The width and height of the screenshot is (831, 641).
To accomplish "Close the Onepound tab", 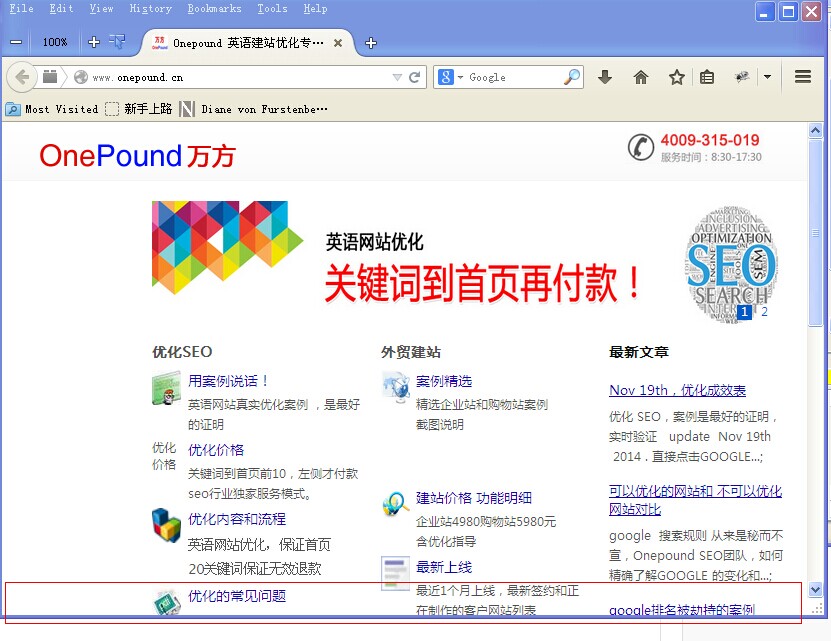I will click(338, 43).
